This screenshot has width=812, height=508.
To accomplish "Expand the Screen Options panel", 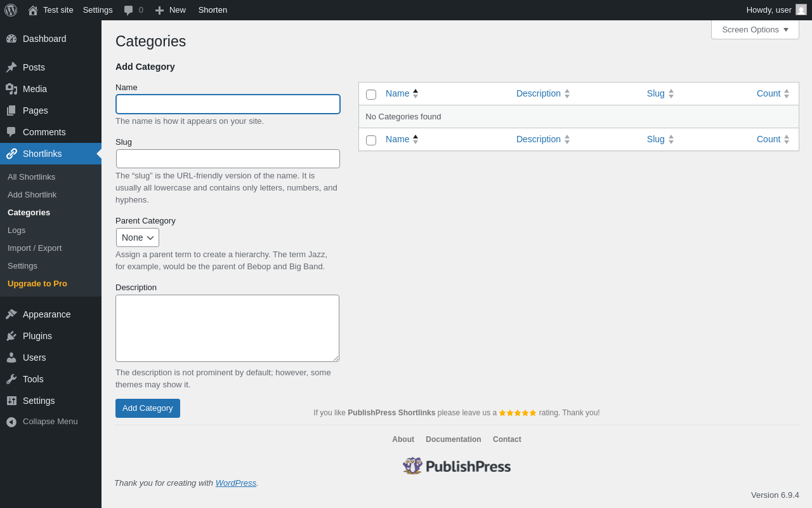I will tap(755, 29).
